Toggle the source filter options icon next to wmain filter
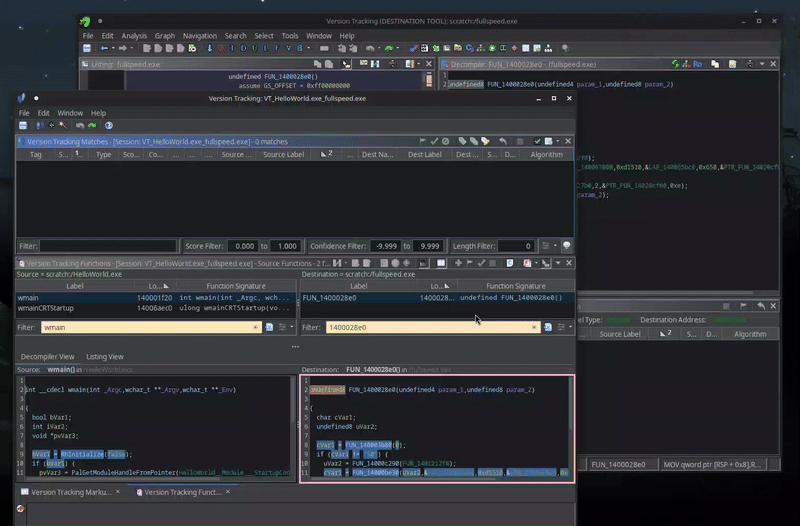The width and height of the screenshot is (800, 526). click(x=269, y=328)
